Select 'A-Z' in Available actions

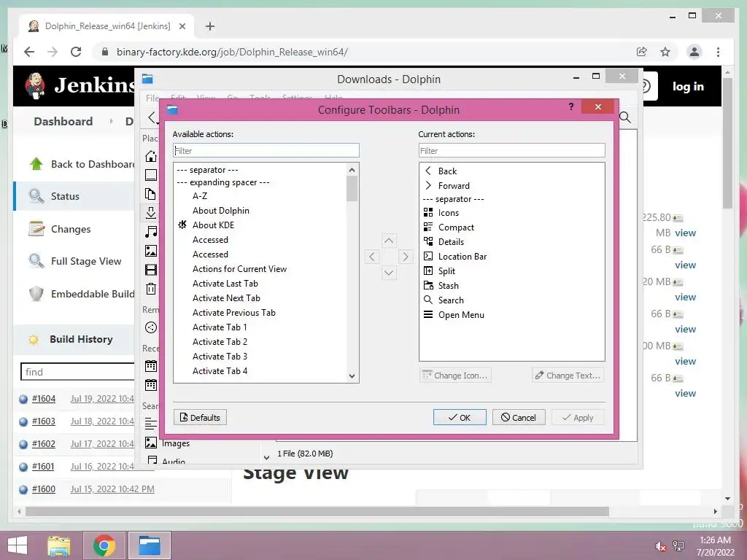pos(200,195)
